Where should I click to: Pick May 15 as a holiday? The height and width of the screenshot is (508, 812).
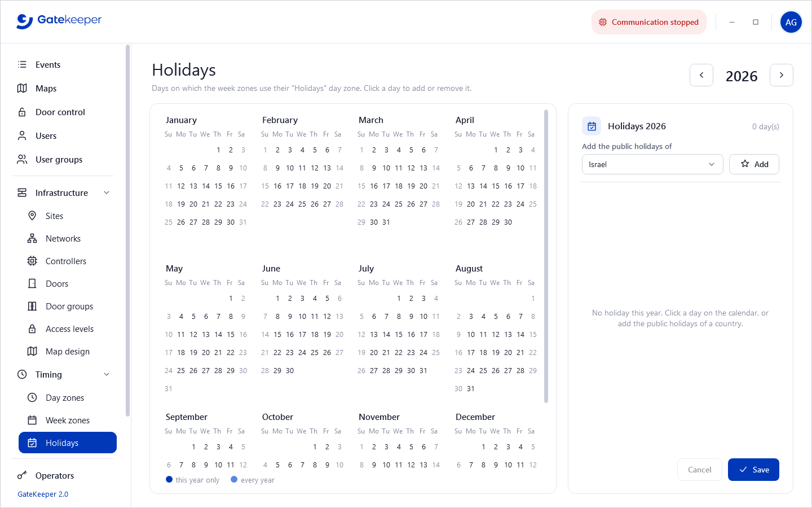(231, 334)
